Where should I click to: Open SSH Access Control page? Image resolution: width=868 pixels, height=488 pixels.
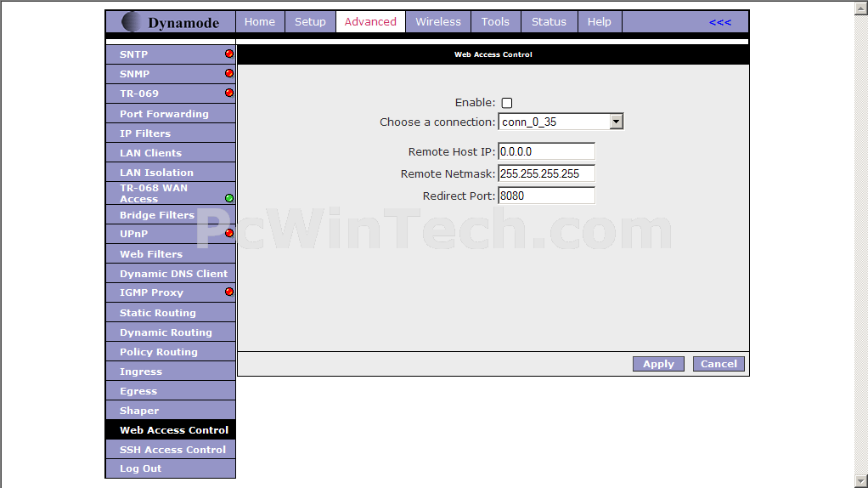pyautogui.click(x=171, y=450)
